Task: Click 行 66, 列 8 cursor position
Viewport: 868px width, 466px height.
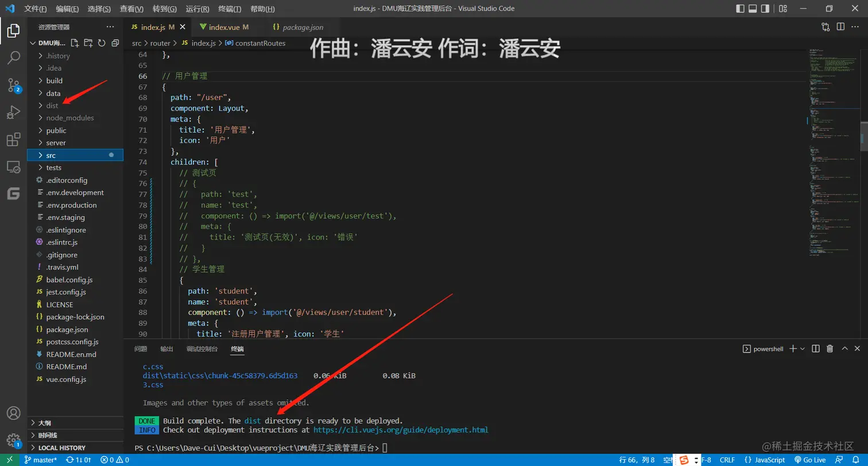Action: click(x=637, y=460)
